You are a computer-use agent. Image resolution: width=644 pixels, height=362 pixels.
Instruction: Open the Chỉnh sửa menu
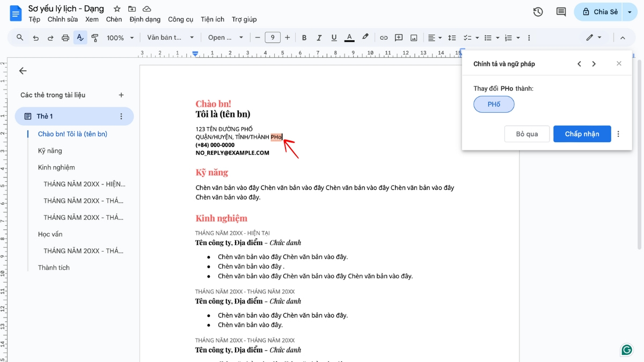[x=63, y=19]
